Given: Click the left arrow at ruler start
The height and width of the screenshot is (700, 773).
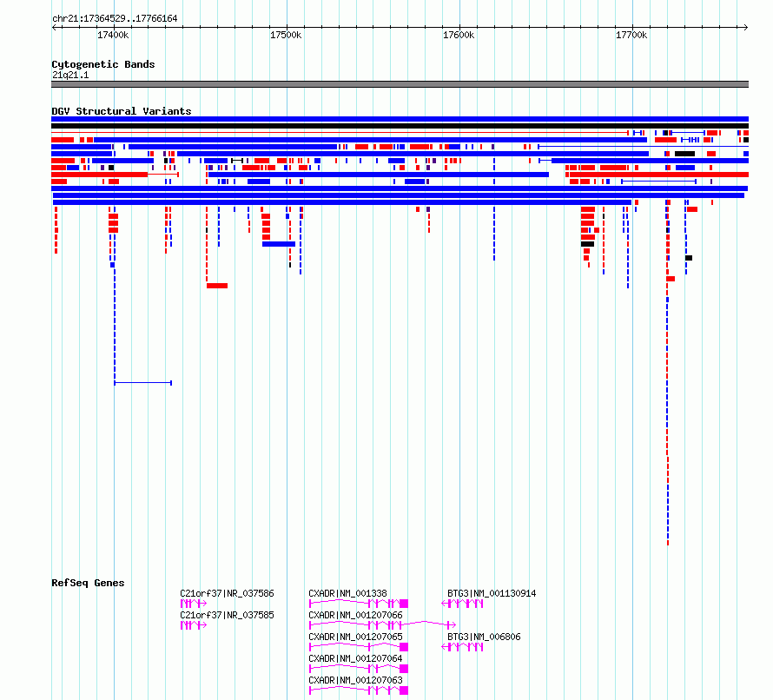Looking at the screenshot, I should [x=54, y=27].
